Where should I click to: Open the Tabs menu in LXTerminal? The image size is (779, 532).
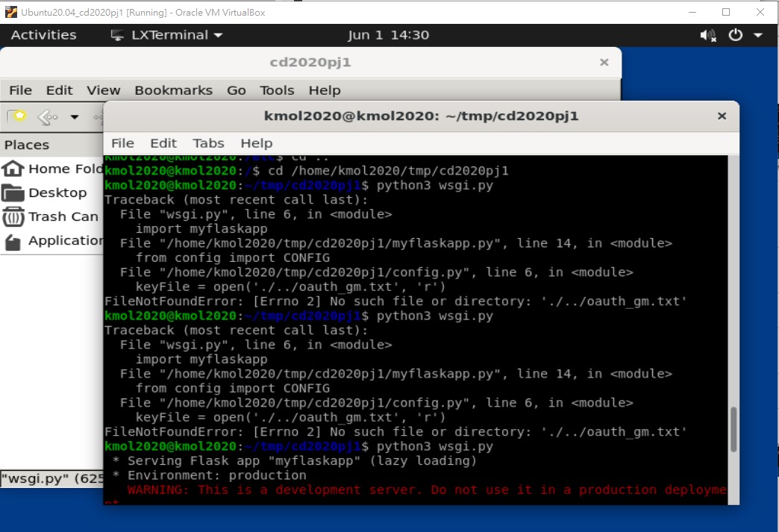(x=208, y=143)
